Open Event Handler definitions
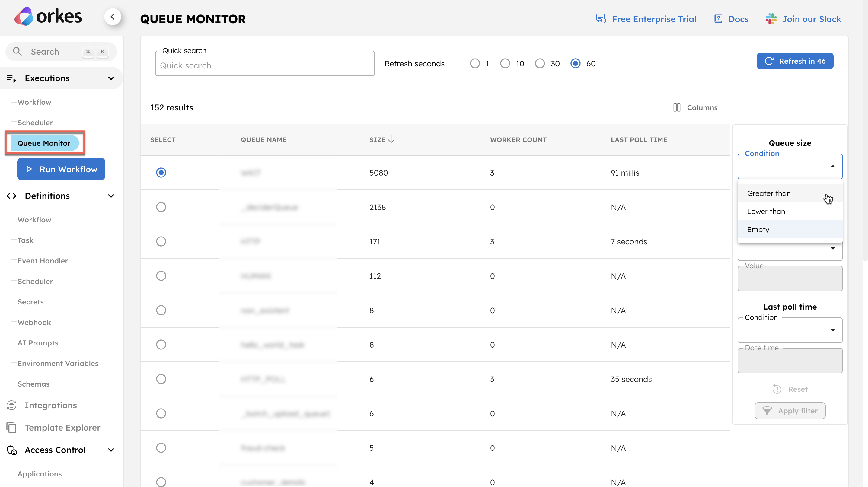The image size is (868, 487). [x=43, y=261]
